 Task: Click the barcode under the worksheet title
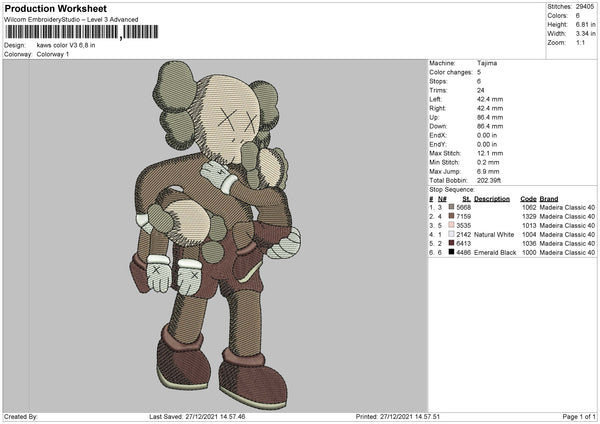coord(82,32)
